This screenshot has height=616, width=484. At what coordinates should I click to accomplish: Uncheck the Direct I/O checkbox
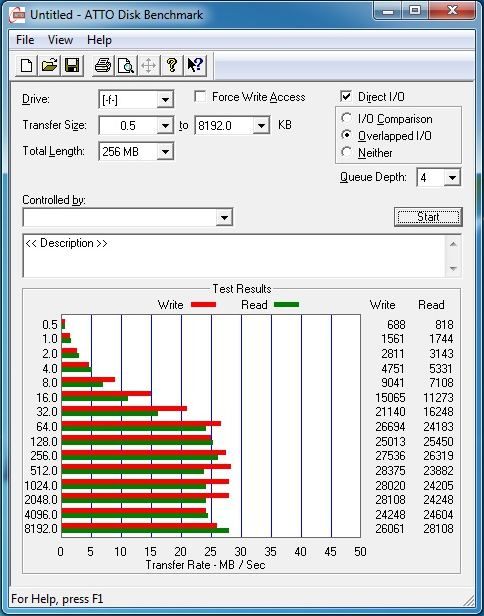(346, 96)
